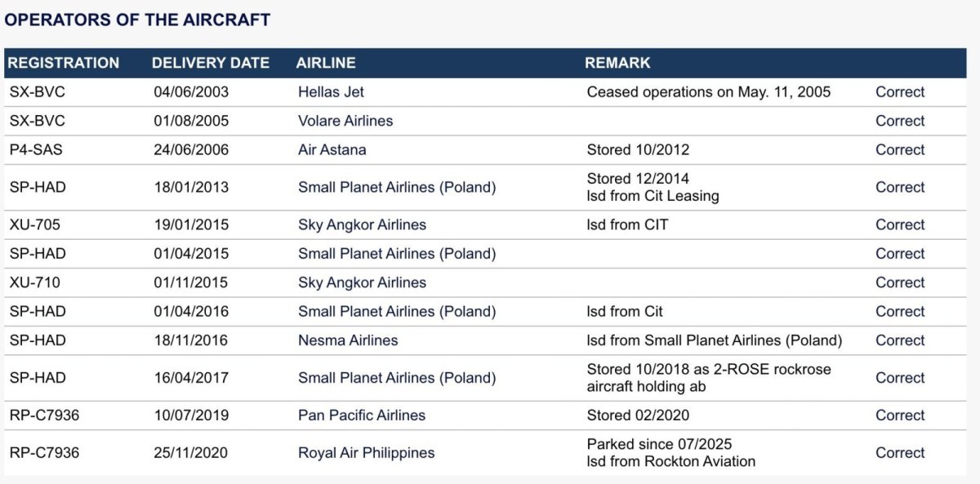The image size is (980, 484).
Task: Click the Volare Airlines link
Action: [345, 121]
